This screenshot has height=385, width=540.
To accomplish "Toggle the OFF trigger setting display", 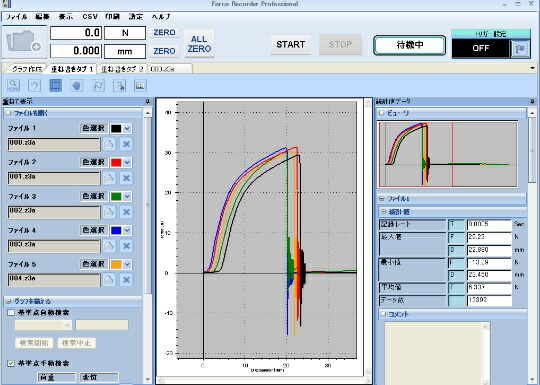I will [x=481, y=48].
